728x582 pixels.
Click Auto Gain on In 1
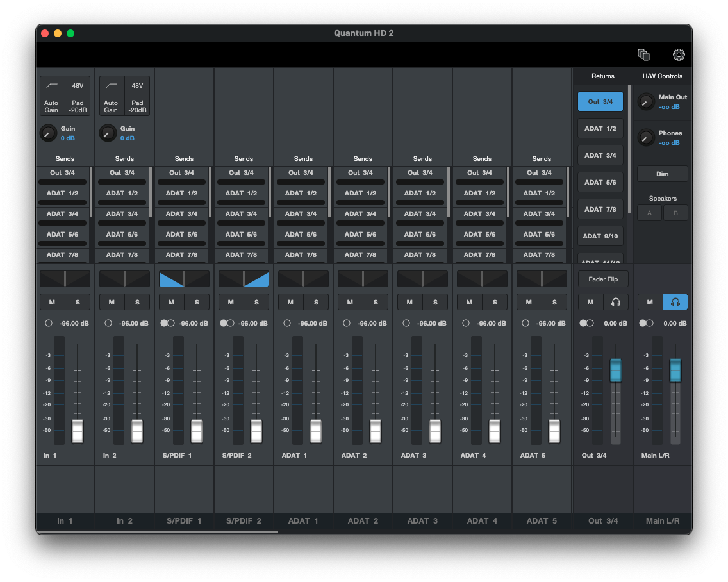52,106
